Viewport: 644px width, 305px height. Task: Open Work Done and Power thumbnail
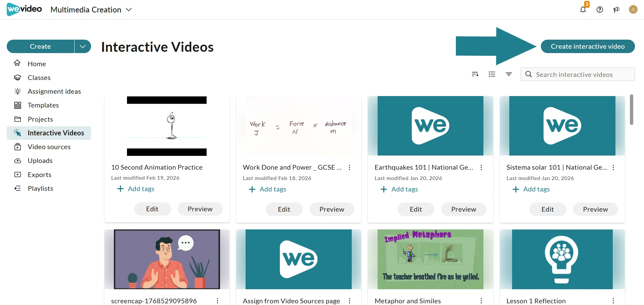[298, 126]
